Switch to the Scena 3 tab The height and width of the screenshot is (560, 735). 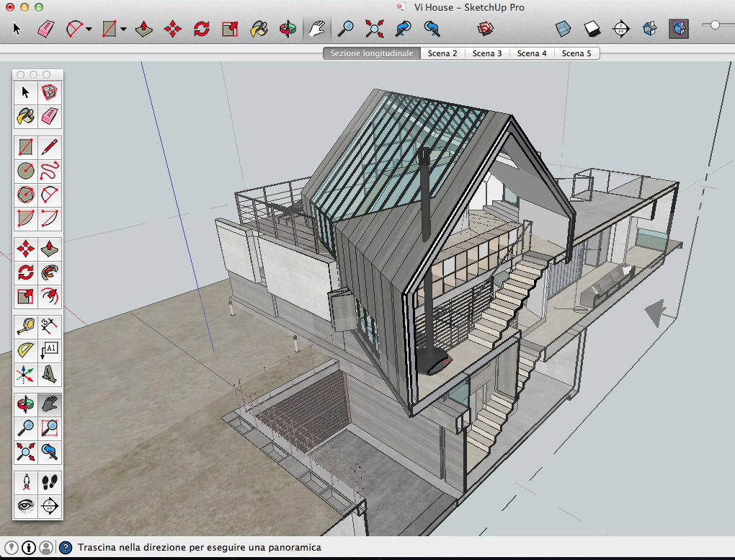pyautogui.click(x=487, y=53)
